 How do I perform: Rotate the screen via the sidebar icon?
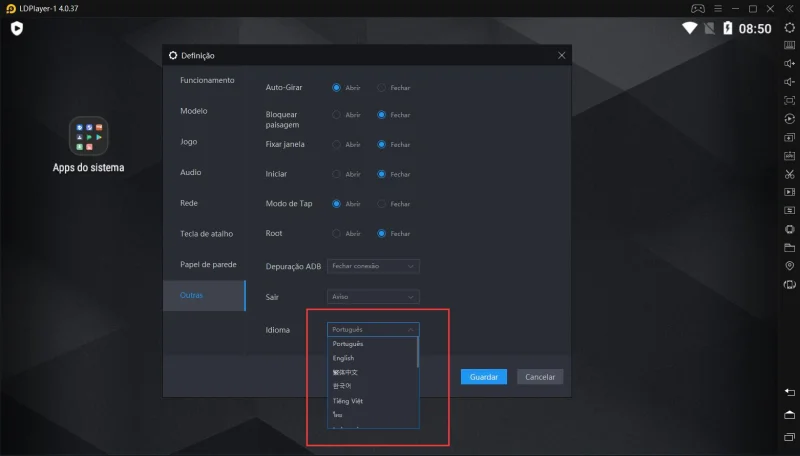(789, 284)
